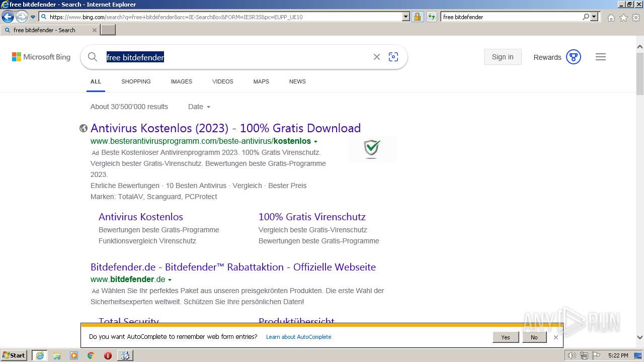Open 'Antivirus Kostenlos (2023)' result title
Viewport: 644px width, 362px height.
click(225, 128)
